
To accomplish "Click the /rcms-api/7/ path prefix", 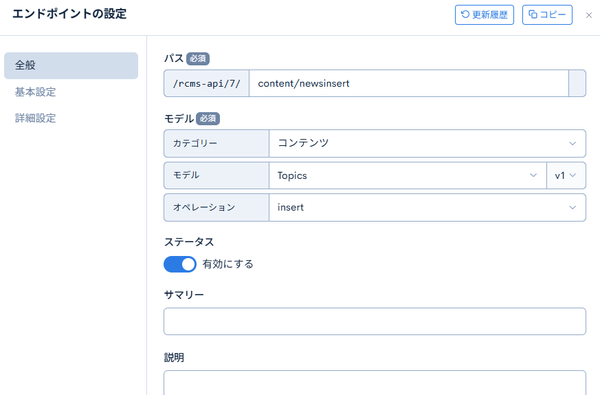I will pos(207,83).
